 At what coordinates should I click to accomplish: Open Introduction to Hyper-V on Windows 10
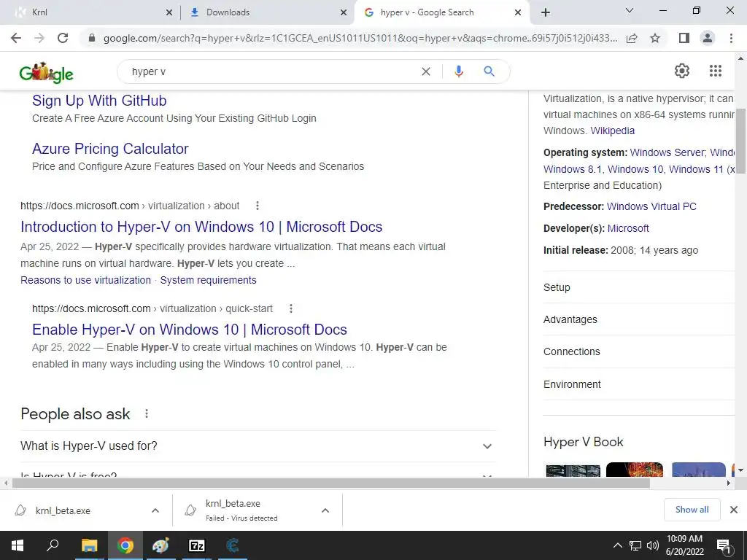[x=201, y=227]
